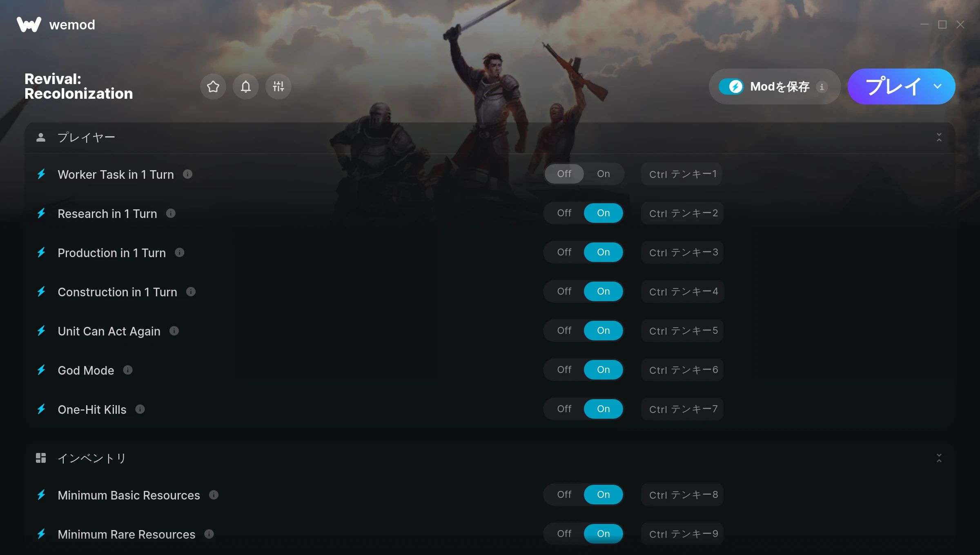
Task: Show info for Worker Task in 1 Turn
Action: (x=187, y=174)
